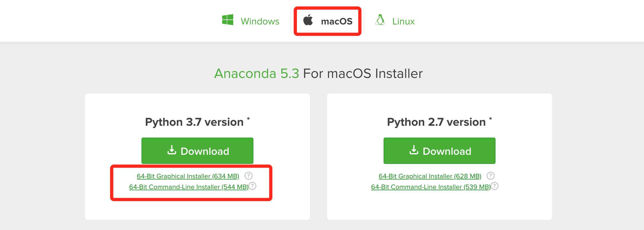The image size is (644, 230).
Task: Click the download arrow icon on Python 2.7 button
Action: (414, 150)
